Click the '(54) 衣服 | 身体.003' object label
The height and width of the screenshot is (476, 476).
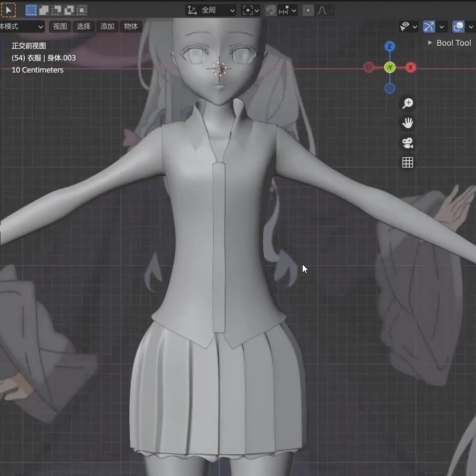tap(44, 58)
